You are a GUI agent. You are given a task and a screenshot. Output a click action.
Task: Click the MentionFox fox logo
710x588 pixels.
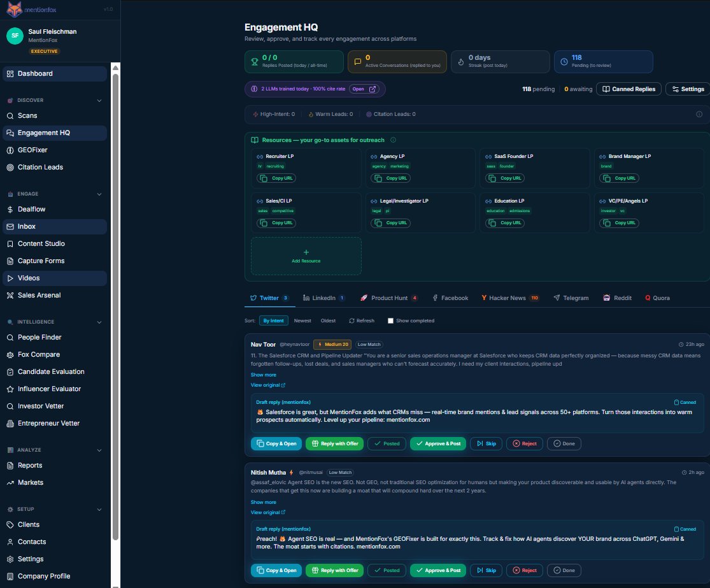15,9
